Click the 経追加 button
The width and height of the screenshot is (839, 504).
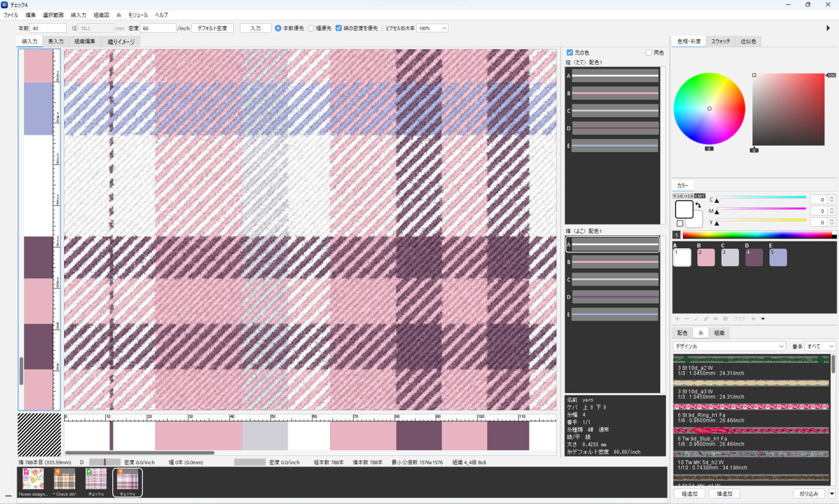point(689,494)
